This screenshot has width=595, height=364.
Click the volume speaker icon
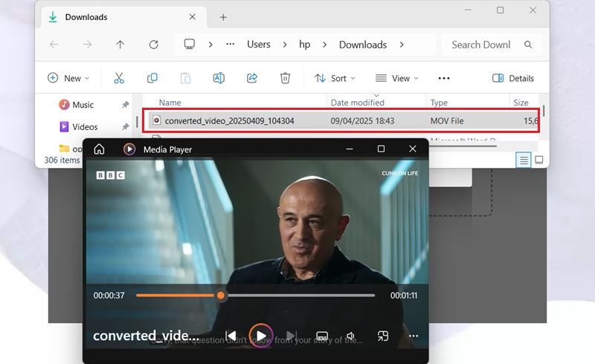pos(351,336)
